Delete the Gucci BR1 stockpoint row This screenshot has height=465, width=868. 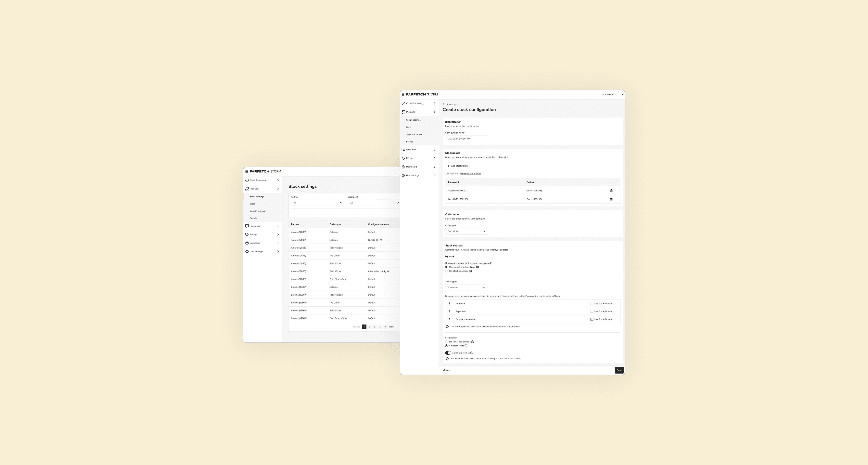click(x=611, y=191)
